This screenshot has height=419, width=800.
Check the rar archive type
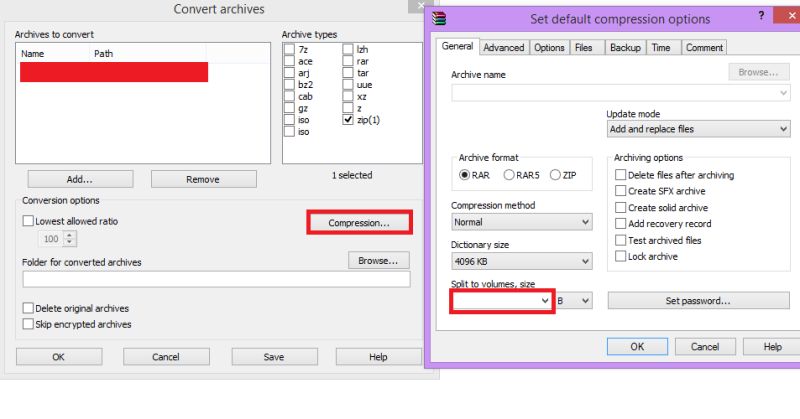pos(348,61)
